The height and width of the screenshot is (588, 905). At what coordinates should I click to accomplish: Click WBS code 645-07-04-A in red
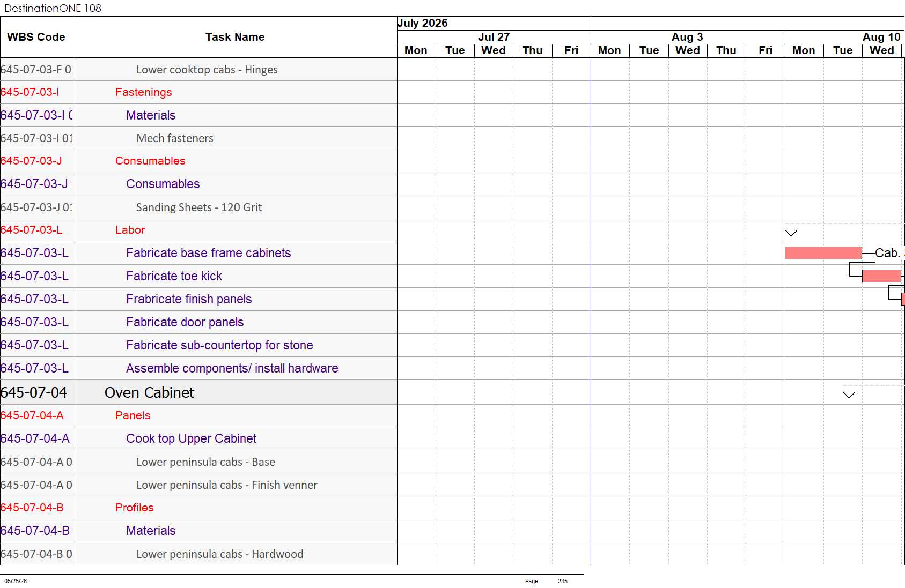point(32,415)
